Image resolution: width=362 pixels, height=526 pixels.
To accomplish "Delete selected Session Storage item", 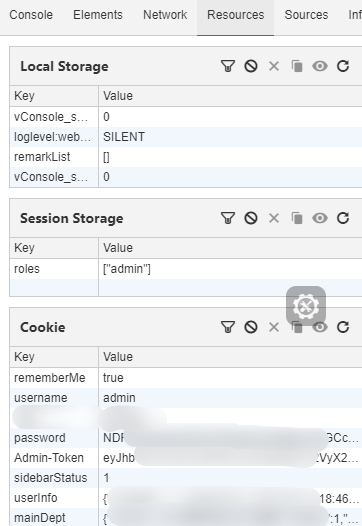I will (x=274, y=218).
